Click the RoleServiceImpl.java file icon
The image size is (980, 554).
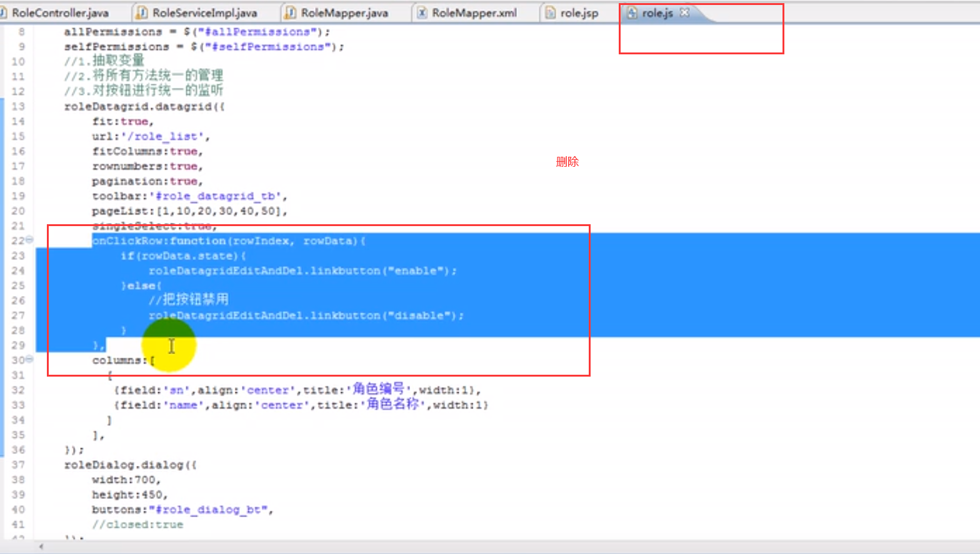pyautogui.click(x=142, y=12)
